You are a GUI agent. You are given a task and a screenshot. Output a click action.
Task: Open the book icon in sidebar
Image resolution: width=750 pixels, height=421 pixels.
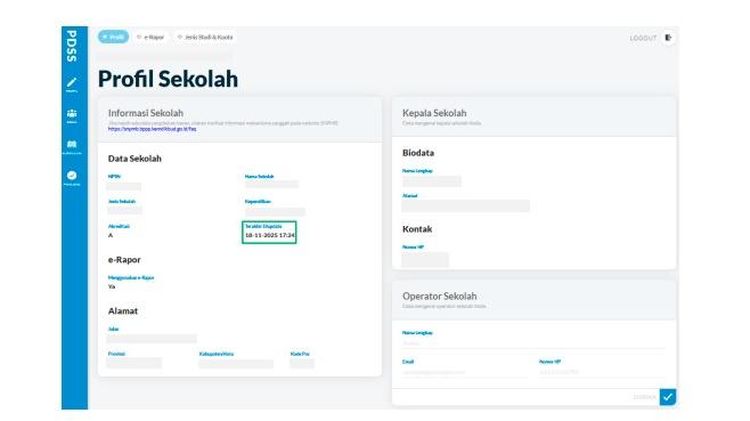(x=72, y=146)
